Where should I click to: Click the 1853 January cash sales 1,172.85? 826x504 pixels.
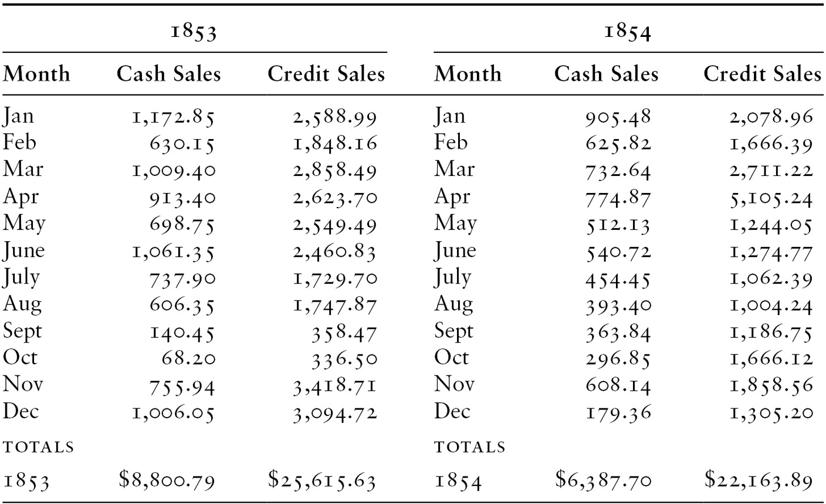tap(171, 117)
